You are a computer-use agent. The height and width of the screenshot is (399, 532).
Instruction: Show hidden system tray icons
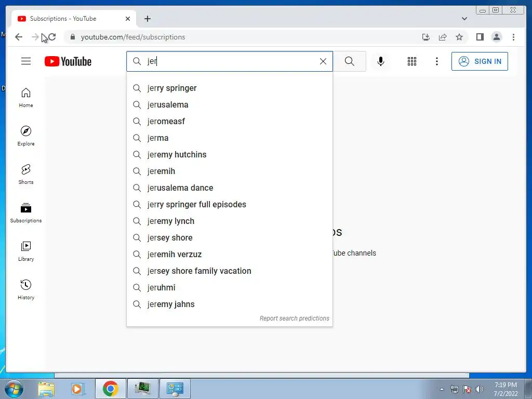tap(442, 389)
